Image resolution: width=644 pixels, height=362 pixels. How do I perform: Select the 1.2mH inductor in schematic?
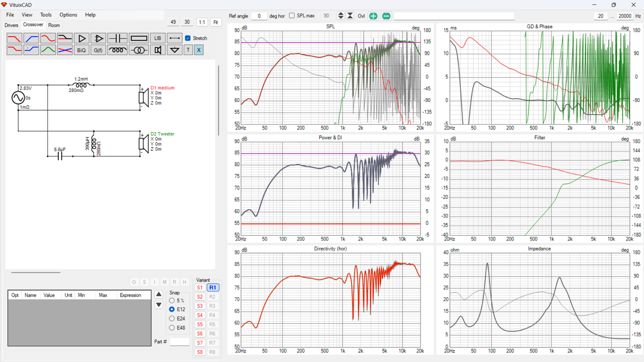pyautogui.click(x=80, y=85)
